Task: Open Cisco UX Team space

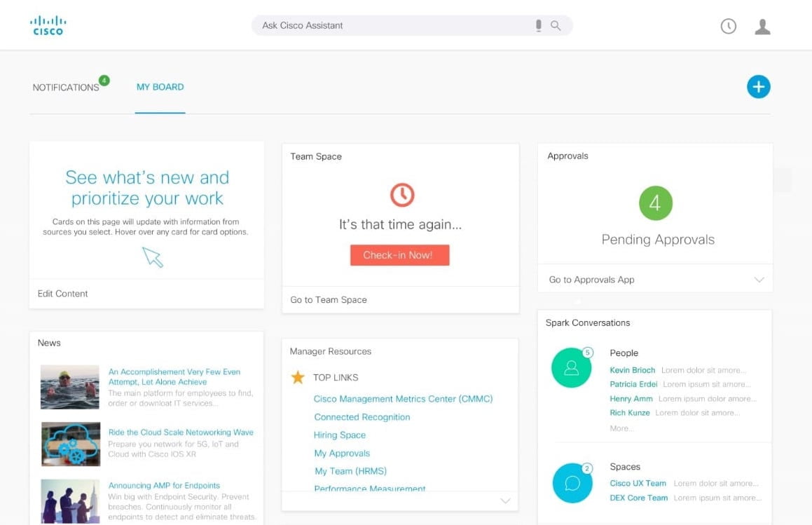Action: (638, 483)
